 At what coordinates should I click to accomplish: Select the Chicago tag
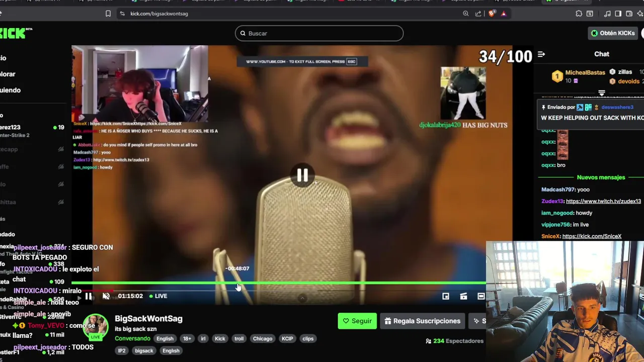(x=263, y=338)
